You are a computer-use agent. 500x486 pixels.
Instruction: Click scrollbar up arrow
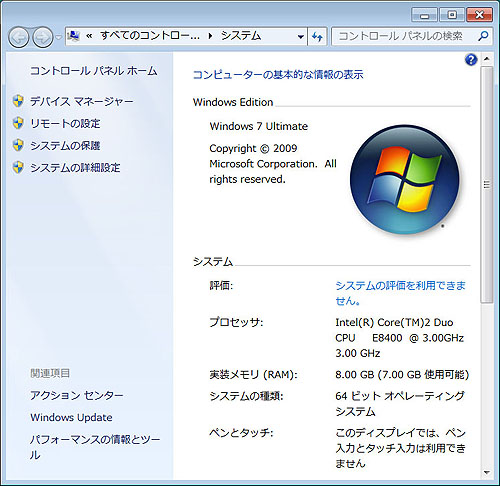[x=487, y=59]
